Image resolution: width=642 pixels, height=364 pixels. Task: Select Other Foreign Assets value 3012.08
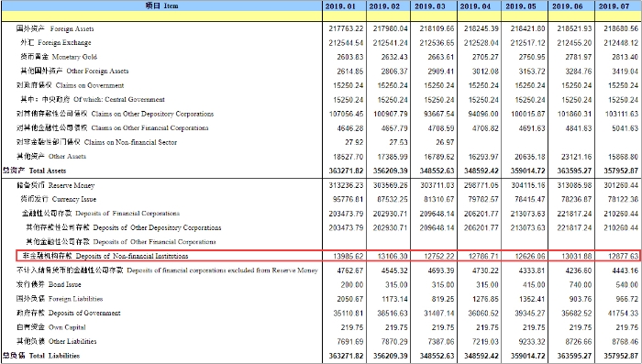pyautogui.click(x=484, y=72)
